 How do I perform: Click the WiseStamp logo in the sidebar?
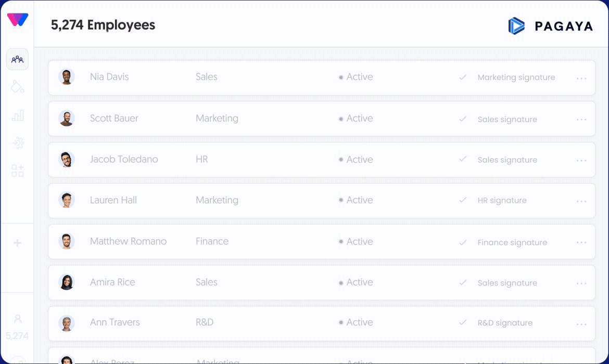click(17, 20)
